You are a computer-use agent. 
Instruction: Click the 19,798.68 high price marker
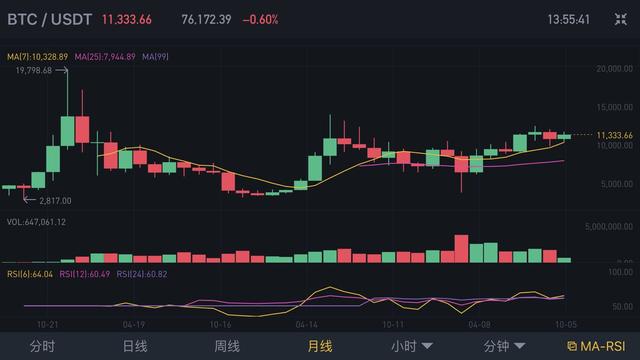34,70
